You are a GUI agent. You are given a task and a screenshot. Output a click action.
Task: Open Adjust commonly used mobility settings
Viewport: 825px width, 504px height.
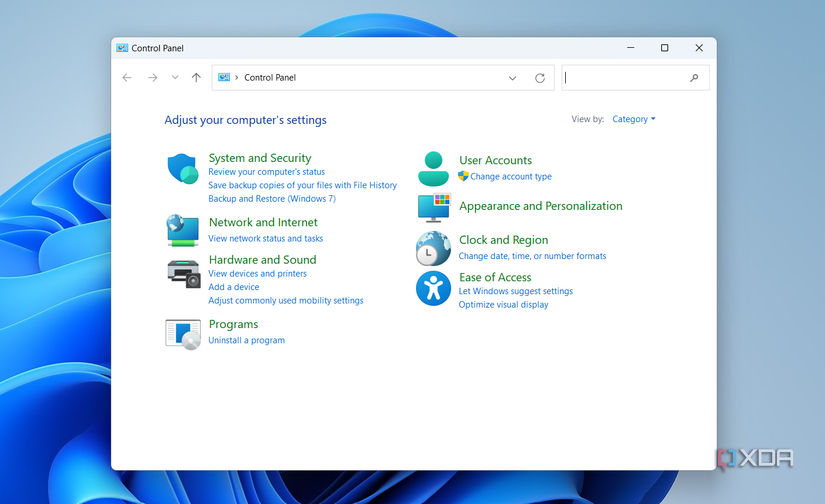coord(286,300)
